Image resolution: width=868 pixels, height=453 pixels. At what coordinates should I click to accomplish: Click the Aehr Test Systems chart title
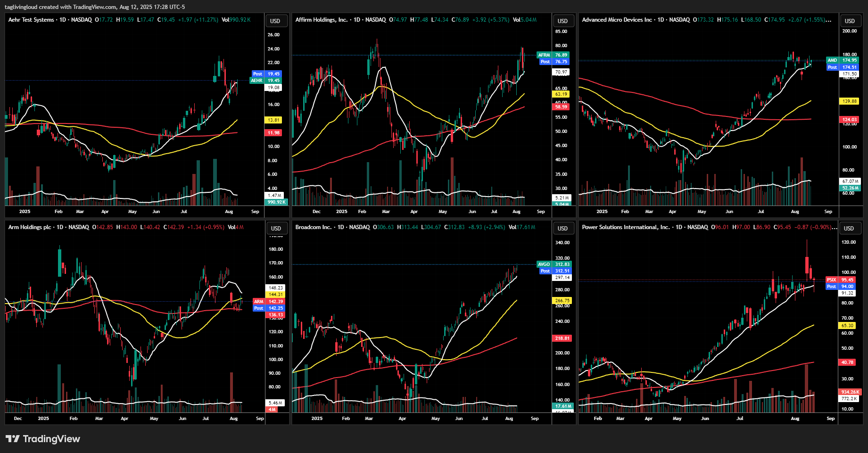(31, 20)
